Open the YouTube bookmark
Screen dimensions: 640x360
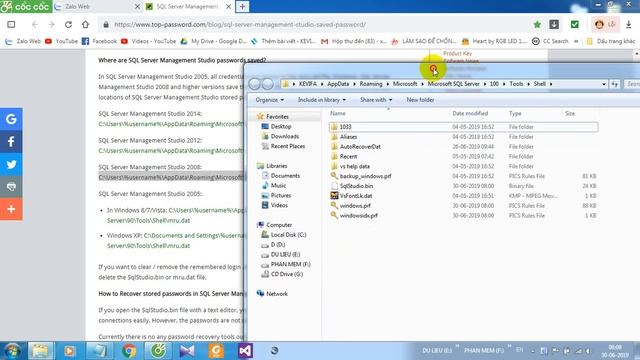point(62,41)
